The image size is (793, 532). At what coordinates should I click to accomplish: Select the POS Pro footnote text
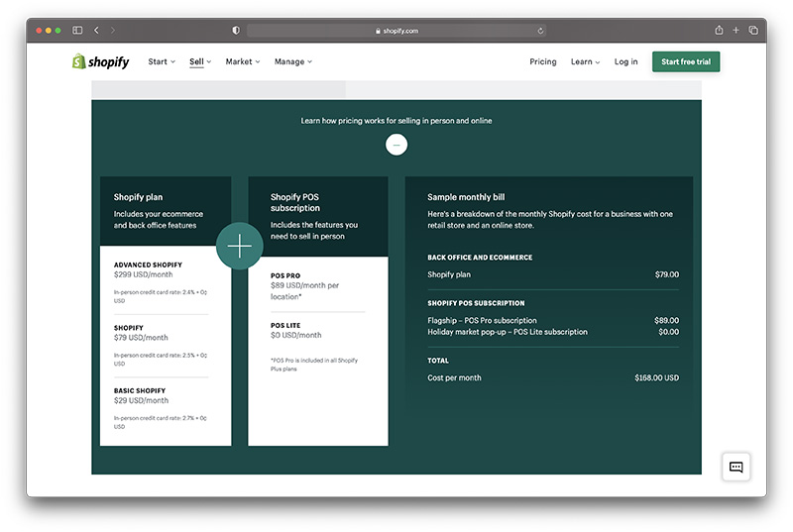(314, 365)
